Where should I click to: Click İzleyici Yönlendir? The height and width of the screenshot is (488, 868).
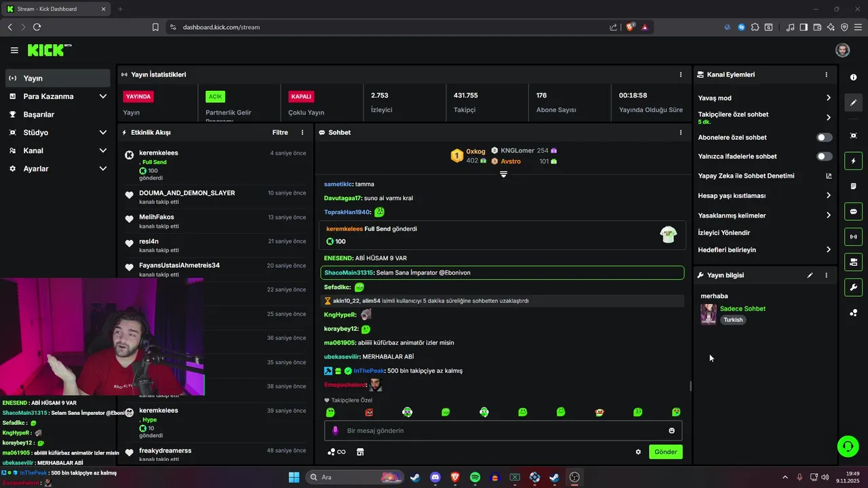tap(724, 233)
